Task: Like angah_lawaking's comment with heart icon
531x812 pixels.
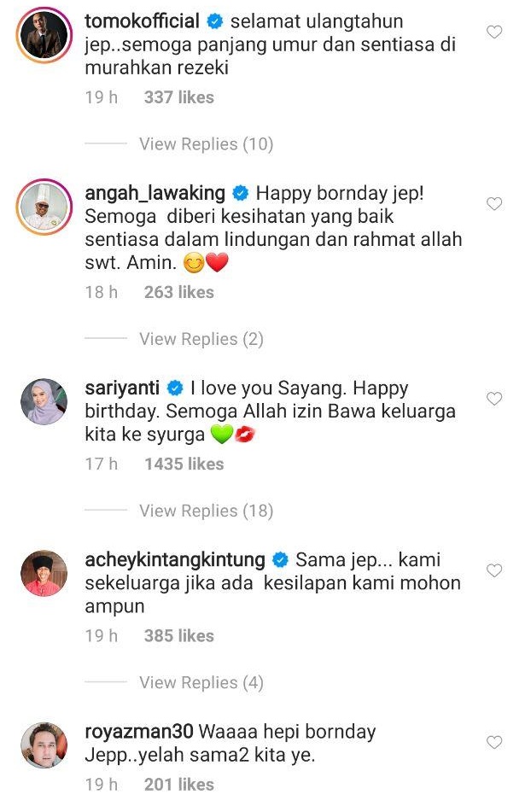Action: pyautogui.click(x=494, y=204)
